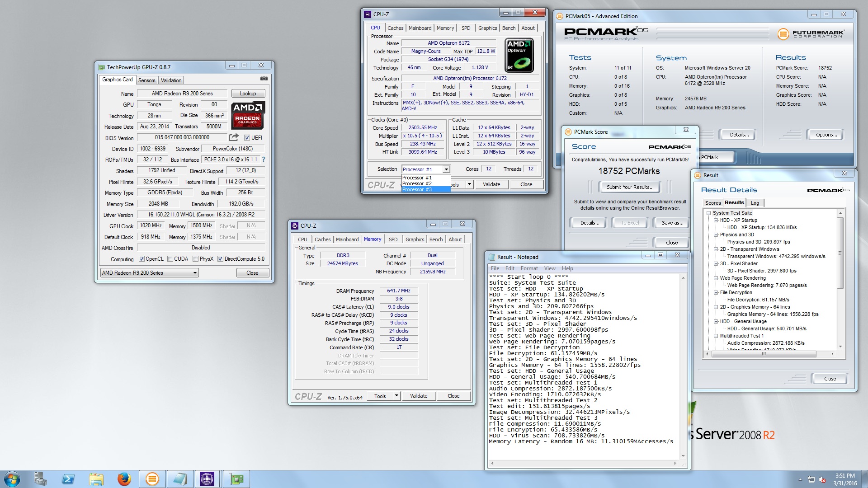Switch to Notepad taskbar button

tap(180, 479)
